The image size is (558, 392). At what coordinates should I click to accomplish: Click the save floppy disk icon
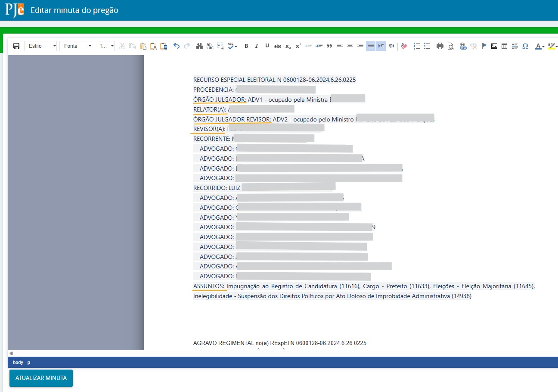pos(16,46)
